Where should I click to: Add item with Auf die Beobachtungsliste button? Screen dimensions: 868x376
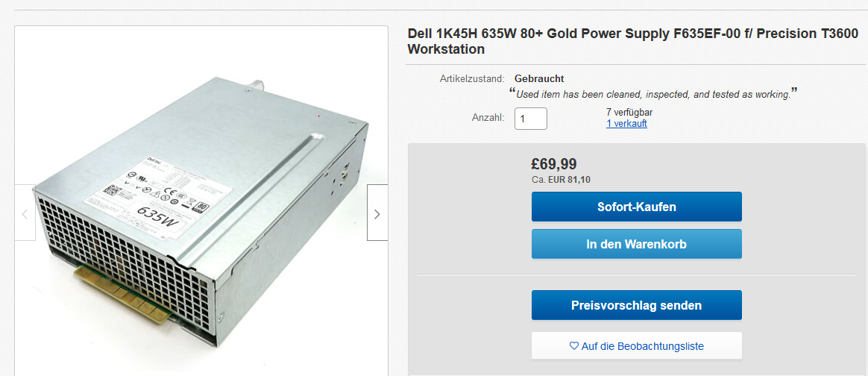pos(637,346)
